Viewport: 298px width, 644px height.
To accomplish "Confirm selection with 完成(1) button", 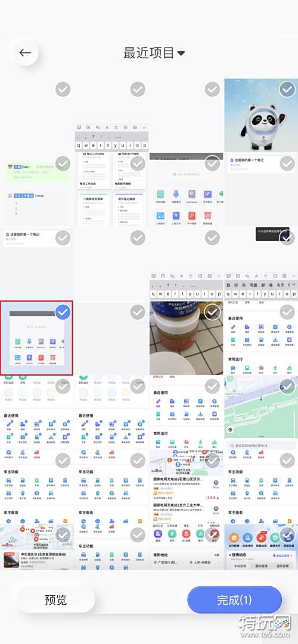I will [x=234, y=599].
